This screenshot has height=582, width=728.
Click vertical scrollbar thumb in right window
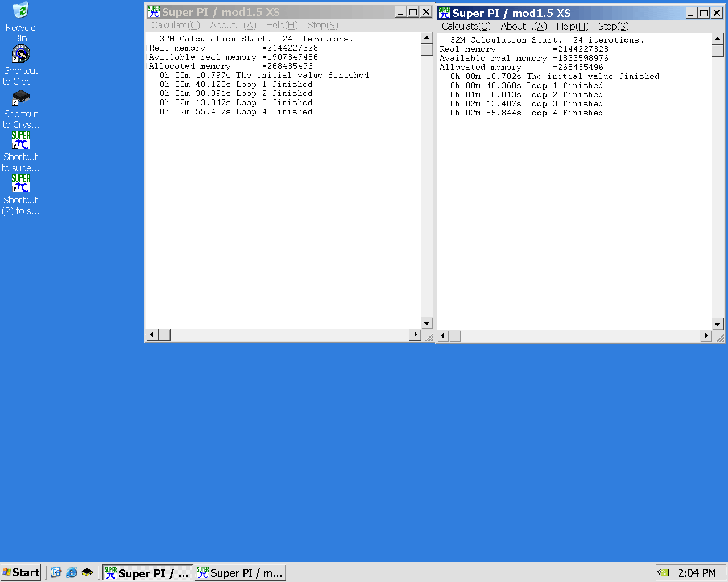click(718, 51)
